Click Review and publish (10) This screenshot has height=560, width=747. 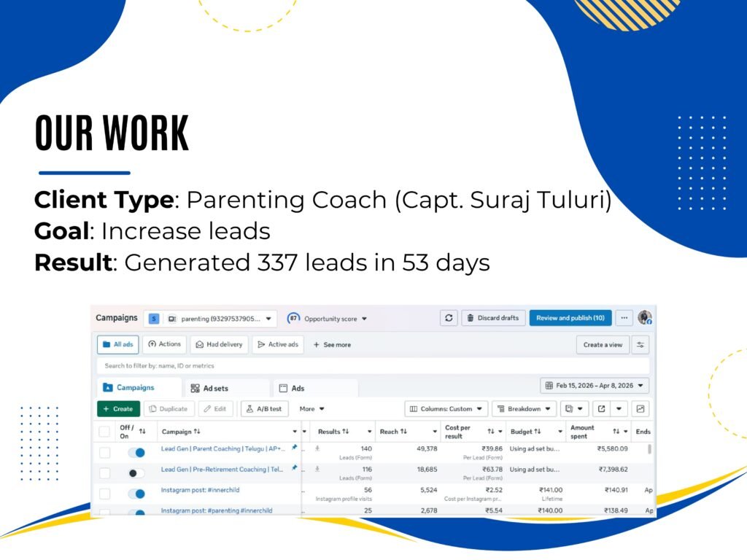[570, 318]
